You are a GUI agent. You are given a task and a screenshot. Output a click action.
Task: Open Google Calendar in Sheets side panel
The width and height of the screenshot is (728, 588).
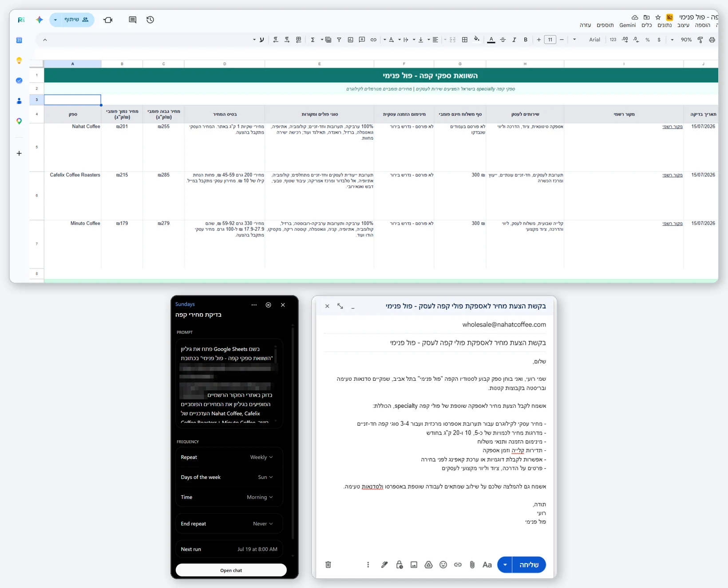coord(19,40)
